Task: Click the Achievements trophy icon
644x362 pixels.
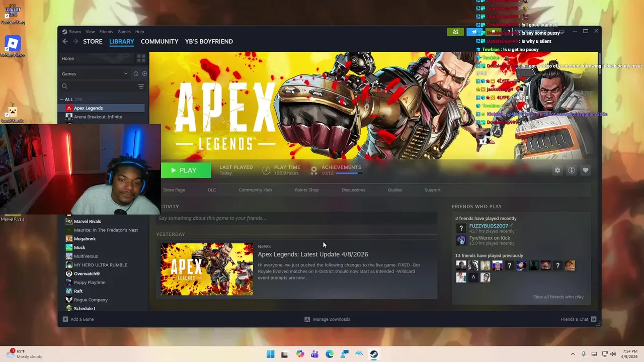Action: [x=314, y=170]
